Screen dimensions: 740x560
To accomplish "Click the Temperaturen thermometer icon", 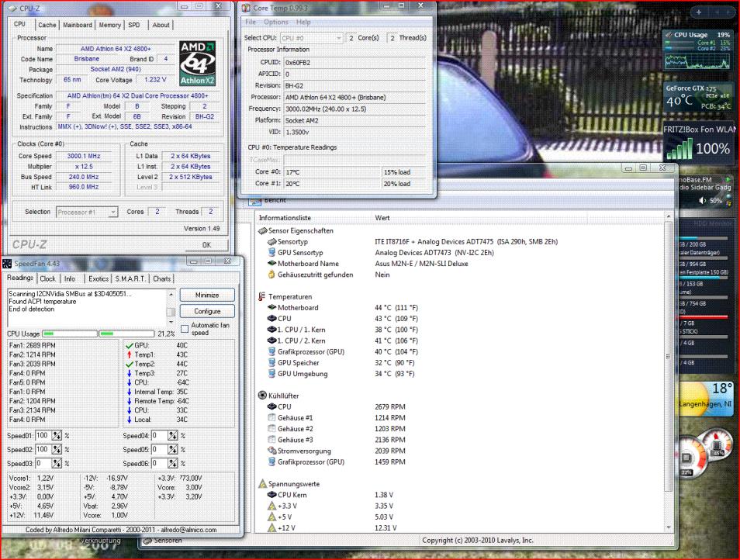I will [x=262, y=296].
